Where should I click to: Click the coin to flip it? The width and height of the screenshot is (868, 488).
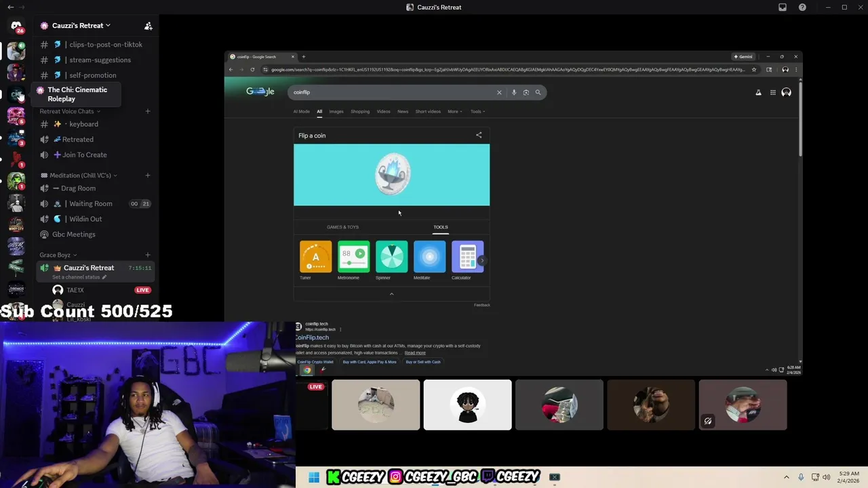pos(392,174)
